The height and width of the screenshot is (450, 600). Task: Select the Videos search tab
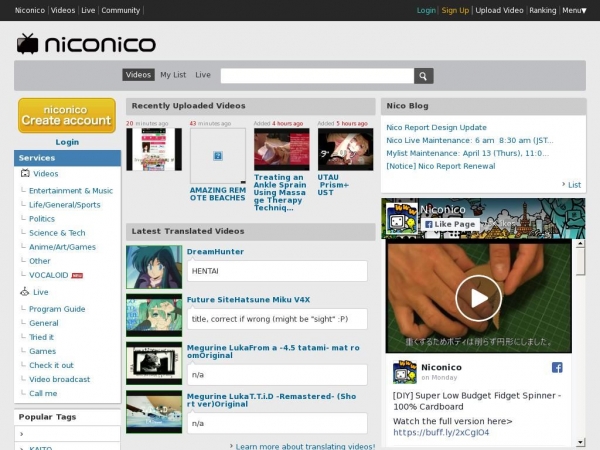pyautogui.click(x=138, y=75)
